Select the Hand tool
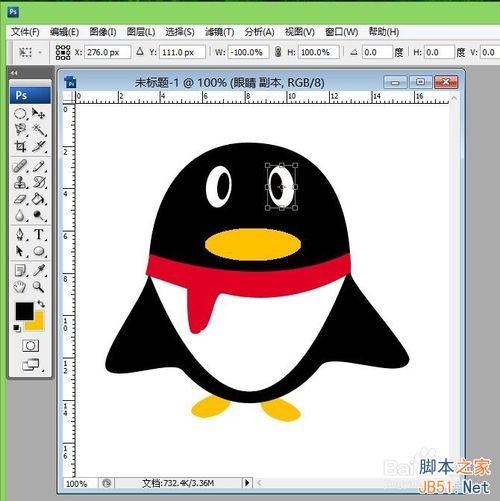This screenshot has width=500, height=501. [20, 287]
